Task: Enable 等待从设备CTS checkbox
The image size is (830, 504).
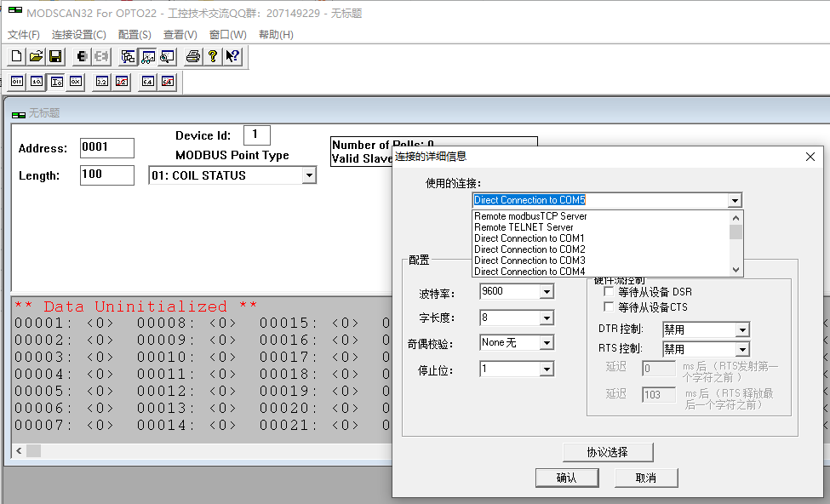Action: 609,307
